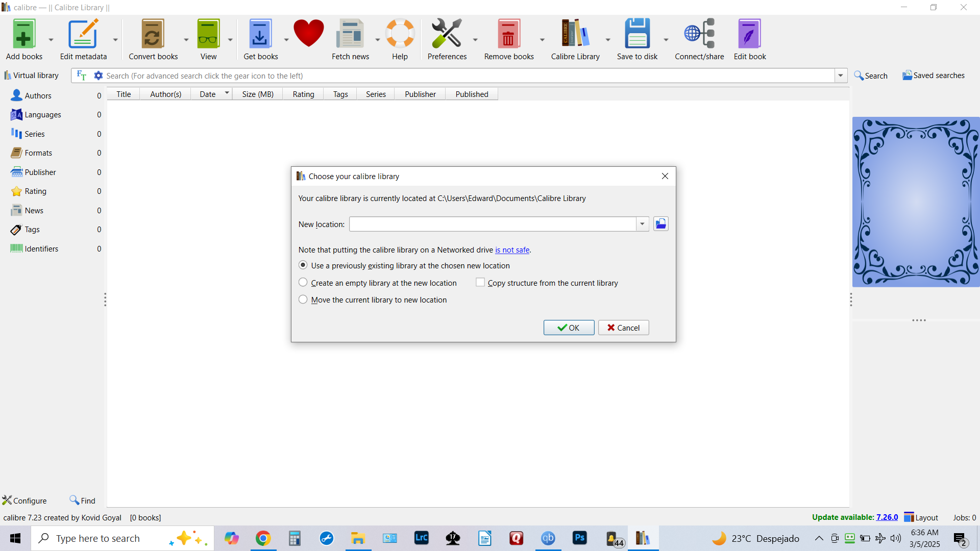This screenshot has height=551, width=980.
Task: Click the Remove books trash icon
Action: pos(508,35)
